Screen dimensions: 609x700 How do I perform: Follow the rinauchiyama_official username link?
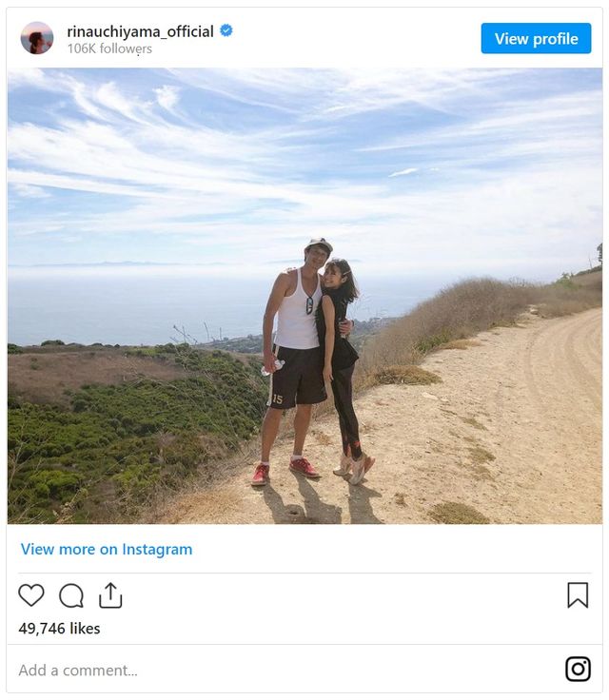tap(140, 30)
